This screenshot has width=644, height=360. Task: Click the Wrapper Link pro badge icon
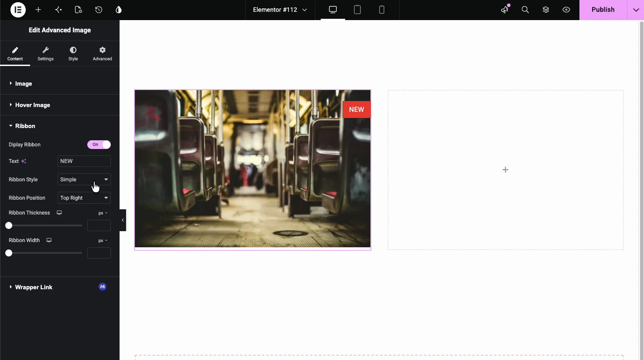tap(103, 287)
